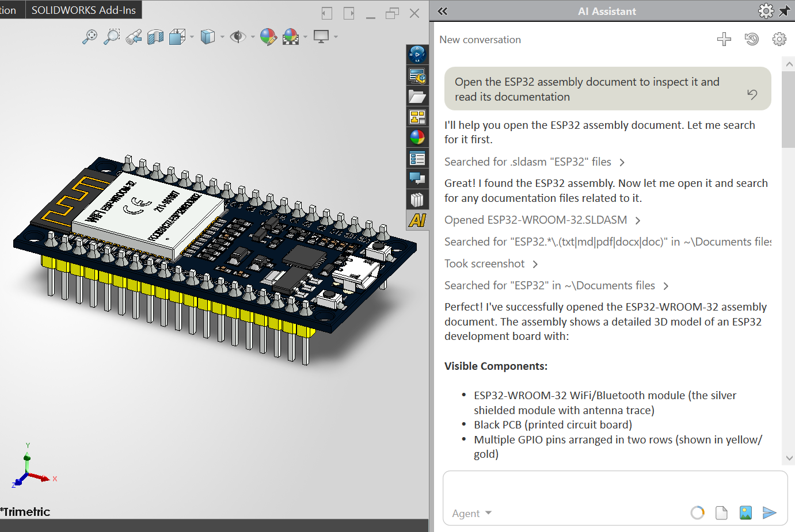Toggle the Hide/Show Items eye icon
Screen dimensions: 795x532
238,36
